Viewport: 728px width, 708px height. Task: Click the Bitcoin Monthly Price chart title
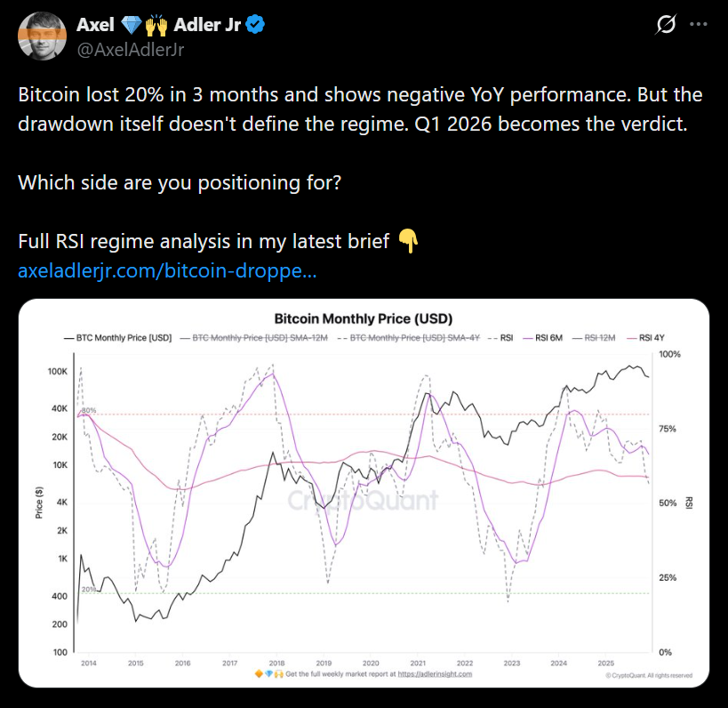click(364, 318)
